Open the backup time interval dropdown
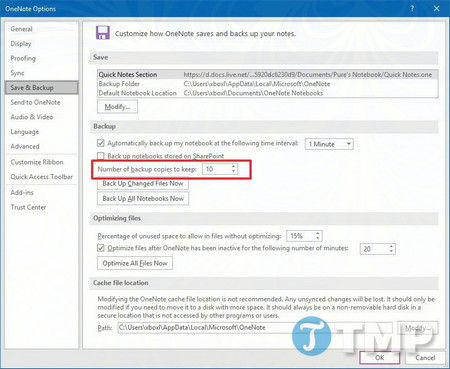This screenshot has width=450, height=369. coord(329,144)
